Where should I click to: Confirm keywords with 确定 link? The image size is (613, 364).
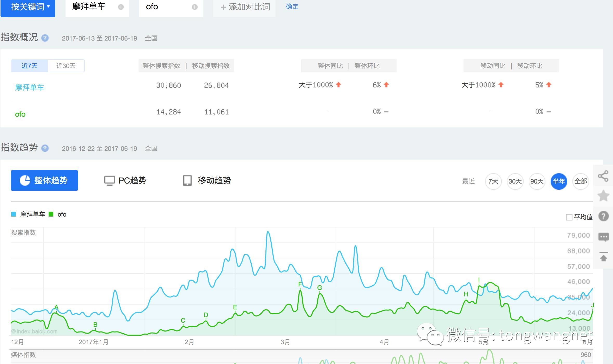click(292, 6)
